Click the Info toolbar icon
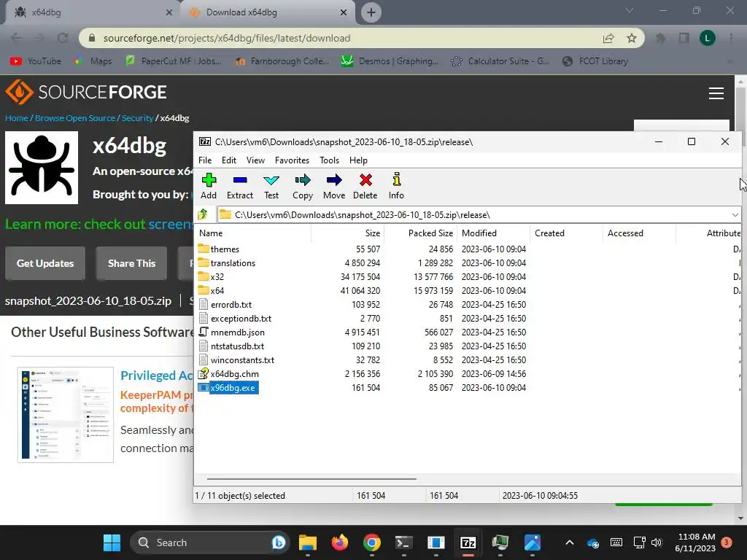 click(x=396, y=186)
